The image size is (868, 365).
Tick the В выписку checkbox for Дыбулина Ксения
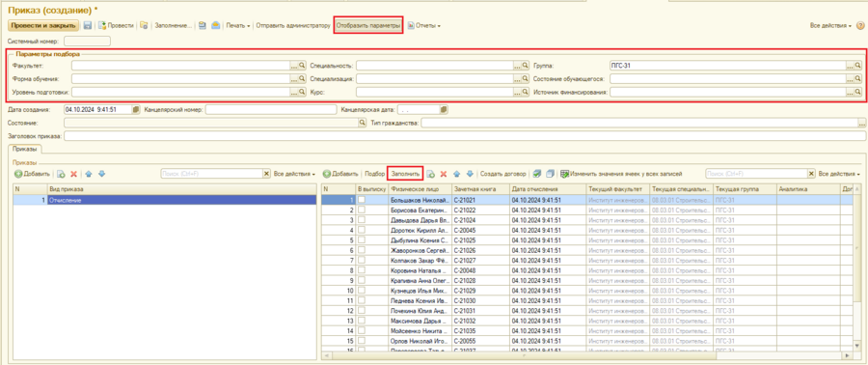(x=362, y=240)
